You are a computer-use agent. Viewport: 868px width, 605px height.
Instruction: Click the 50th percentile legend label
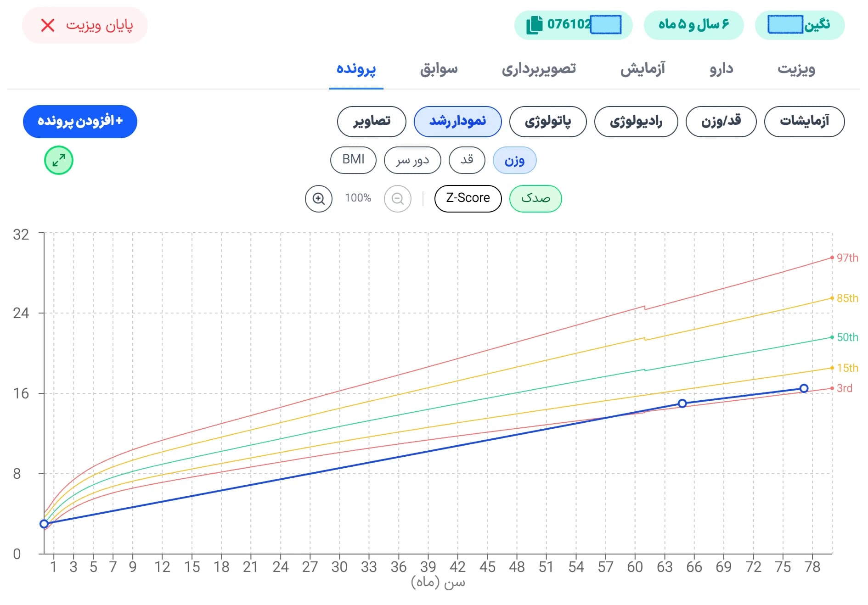tap(847, 337)
